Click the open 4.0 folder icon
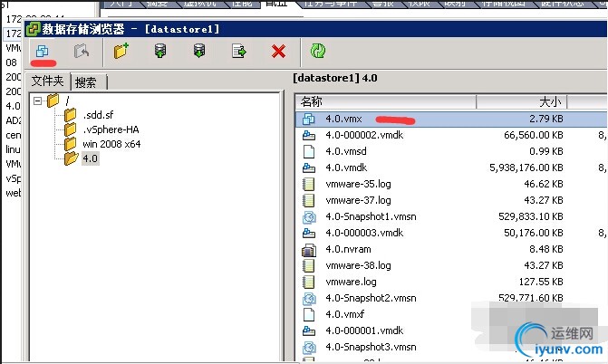Image resolution: width=608 pixels, height=364 pixels. click(71, 158)
